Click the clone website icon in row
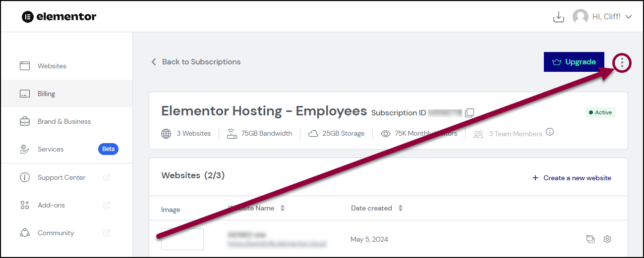Viewport: 644px width, 258px height. pyautogui.click(x=590, y=239)
